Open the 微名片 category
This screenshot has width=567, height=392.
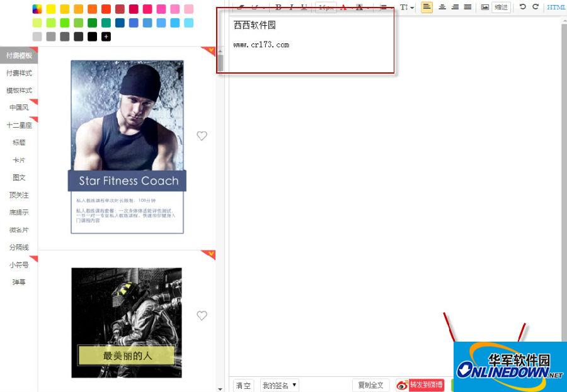pyautogui.click(x=19, y=230)
